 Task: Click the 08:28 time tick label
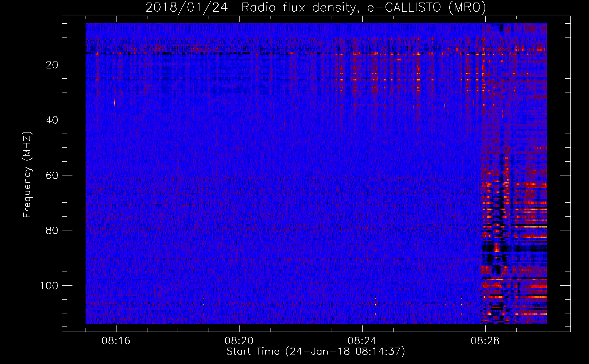[485, 341]
